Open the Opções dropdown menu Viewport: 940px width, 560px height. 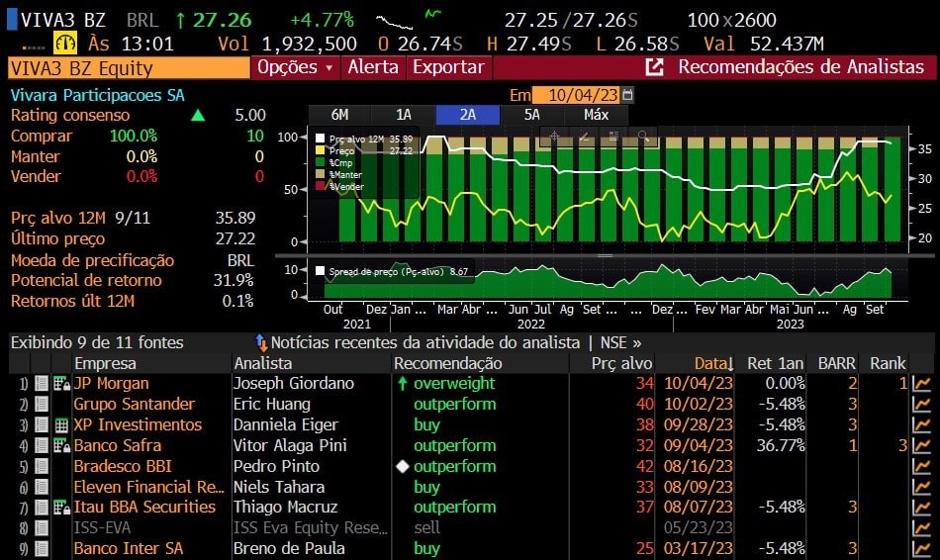point(295,67)
